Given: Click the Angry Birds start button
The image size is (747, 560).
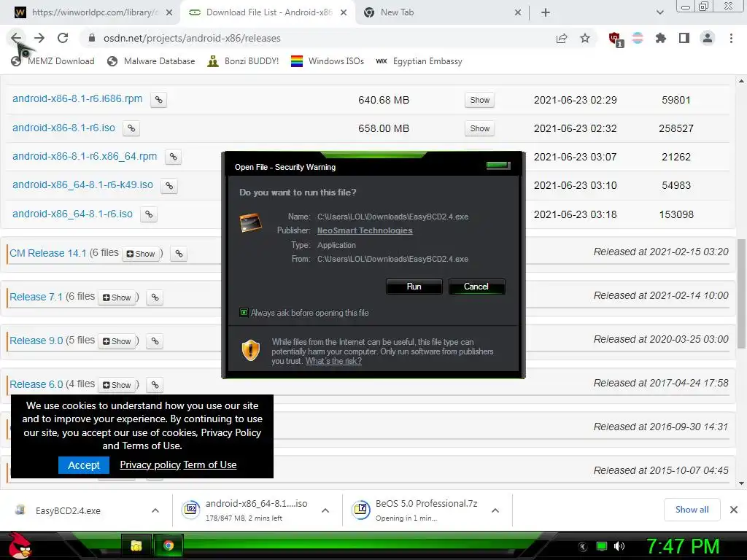Looking at the screenshot, I should coord(18,545).
